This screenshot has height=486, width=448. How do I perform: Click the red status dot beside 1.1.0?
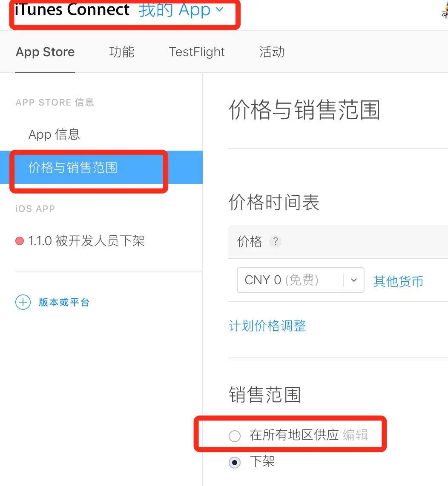click(x=20, y=241)
